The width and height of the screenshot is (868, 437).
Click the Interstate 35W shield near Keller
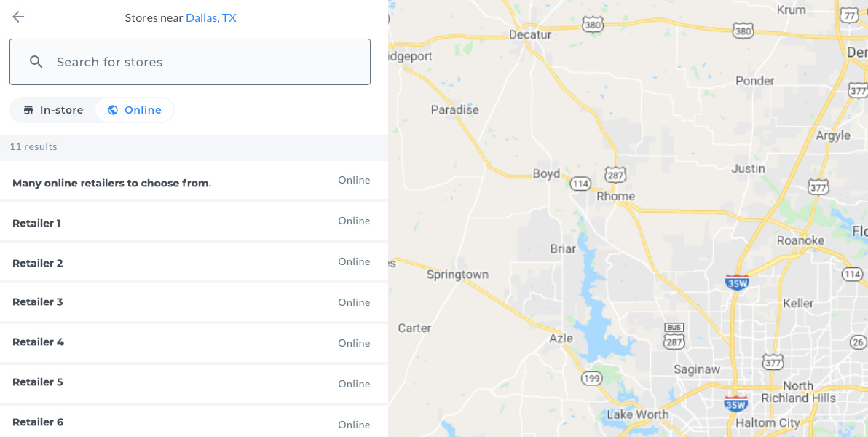point(737,282)
